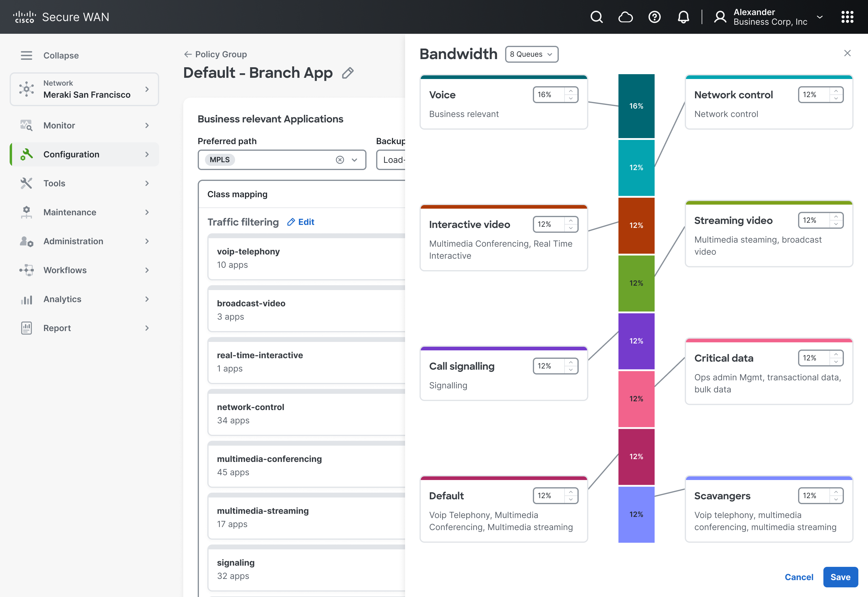Close the Bandwidth panel
This screenshot has height=597, width=868.
click(848, 53)
